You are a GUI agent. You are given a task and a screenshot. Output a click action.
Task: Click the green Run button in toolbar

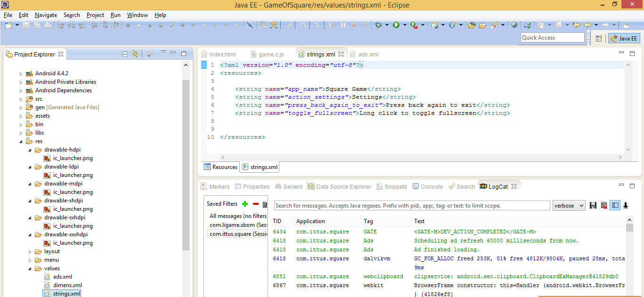pos(396,25)
